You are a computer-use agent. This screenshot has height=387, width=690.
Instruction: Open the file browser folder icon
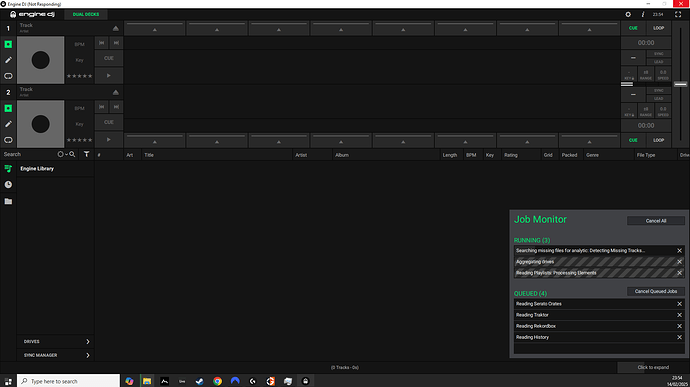(x=8, y=201)
